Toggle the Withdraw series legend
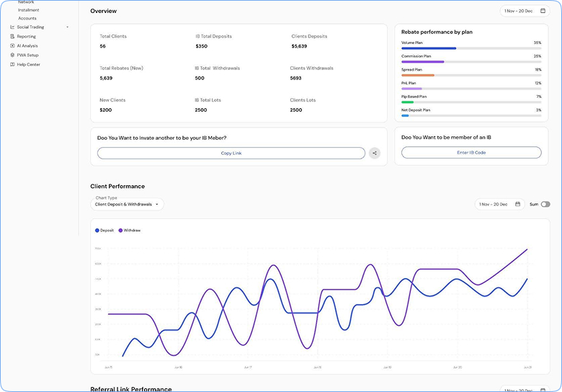The image size is (562, 392). 130,231
